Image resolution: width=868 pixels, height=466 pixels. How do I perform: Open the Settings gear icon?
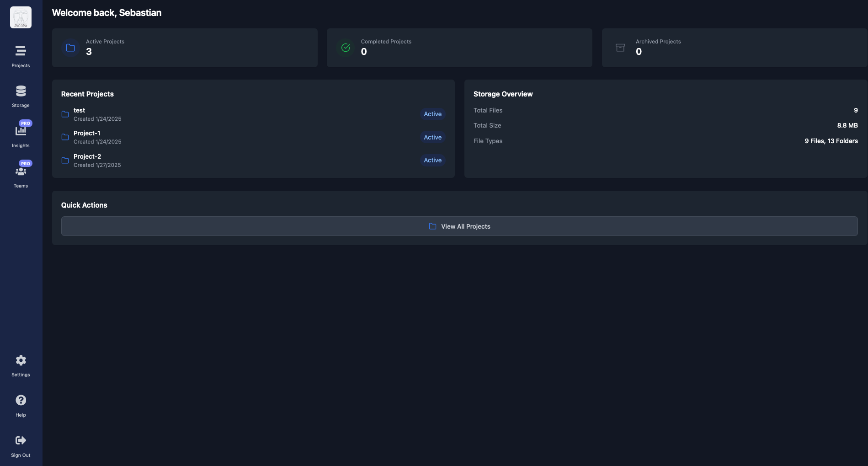[x=21, y=360]
